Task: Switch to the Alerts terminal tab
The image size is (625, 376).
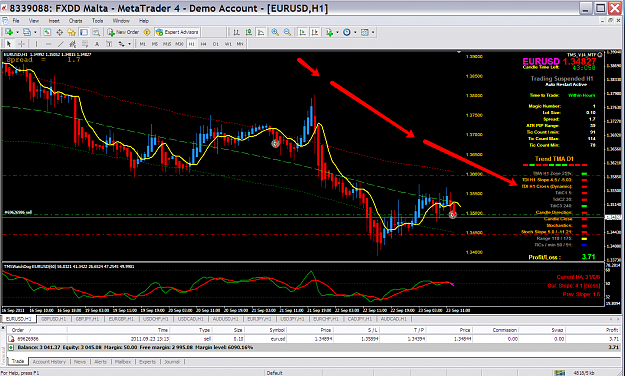Action: click(100, 362)
